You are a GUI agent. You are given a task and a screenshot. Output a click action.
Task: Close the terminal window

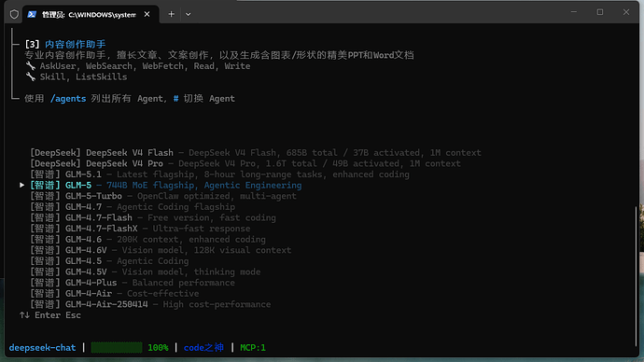pos(626,12)
